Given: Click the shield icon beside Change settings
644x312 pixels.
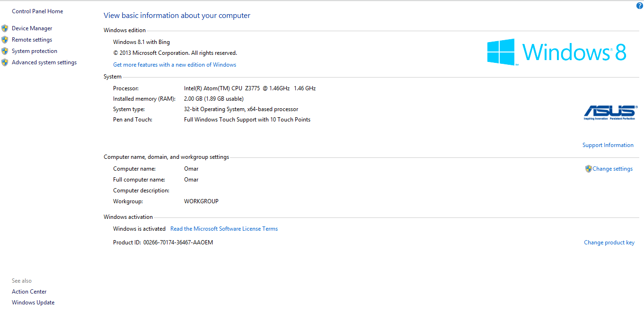Looking at the screenshot, I should (588, 169).
